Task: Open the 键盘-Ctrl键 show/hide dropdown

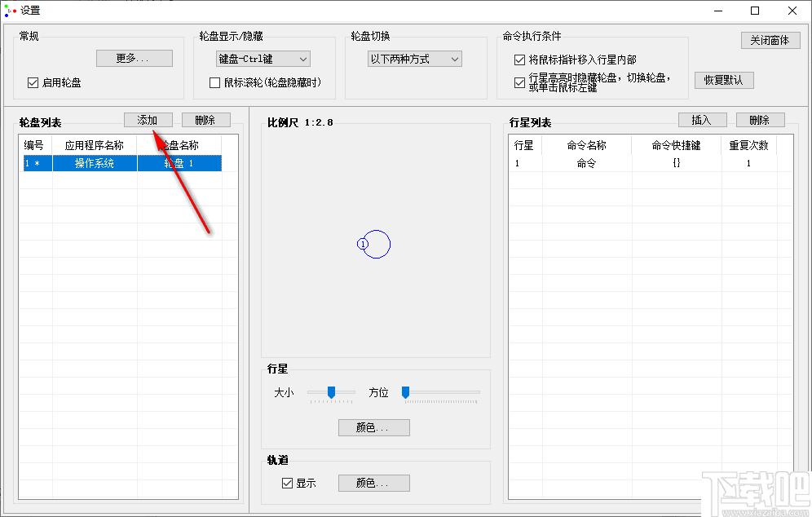Action: click(263, 59)
